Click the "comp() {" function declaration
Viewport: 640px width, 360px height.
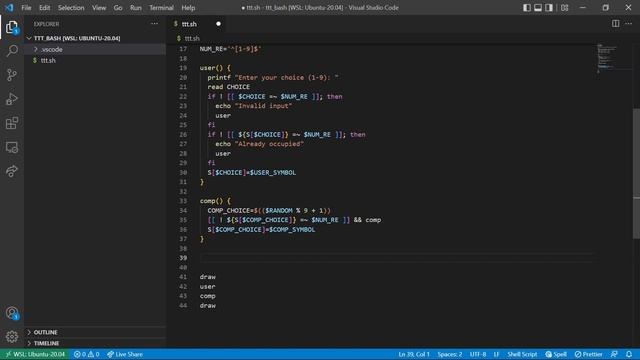coord(215,201)
